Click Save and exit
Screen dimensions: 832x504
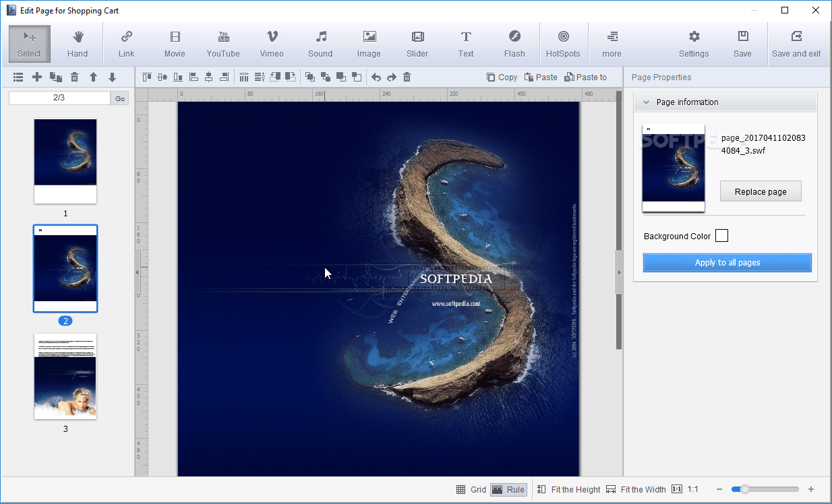click(796, 44)
